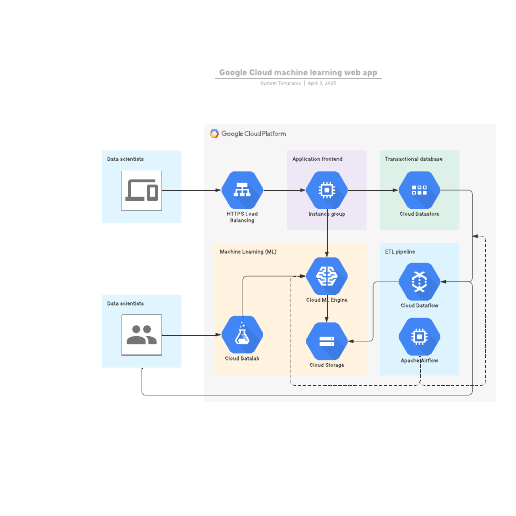Click the 'April 3, 2025' date text

click(x=322, y=83)
